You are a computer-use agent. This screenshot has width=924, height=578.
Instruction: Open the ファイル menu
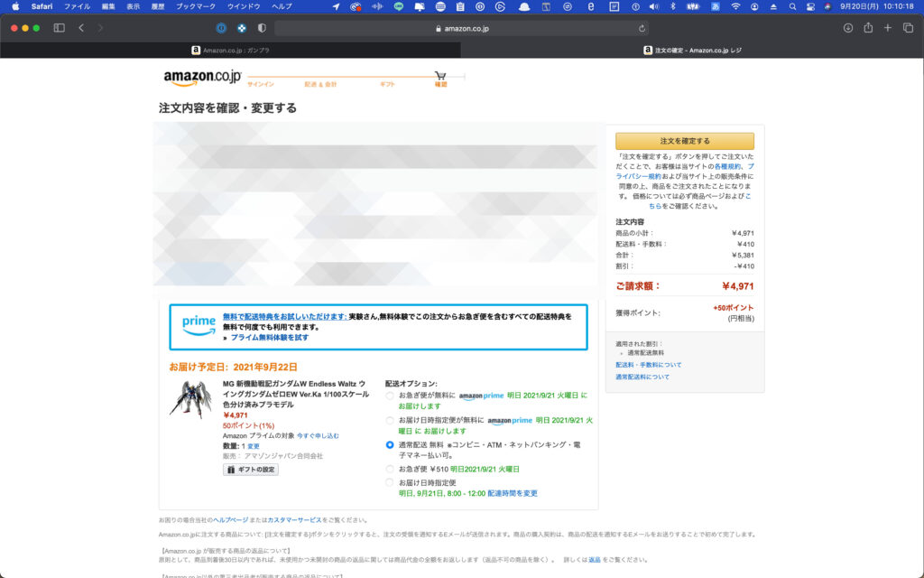[78, 6]
